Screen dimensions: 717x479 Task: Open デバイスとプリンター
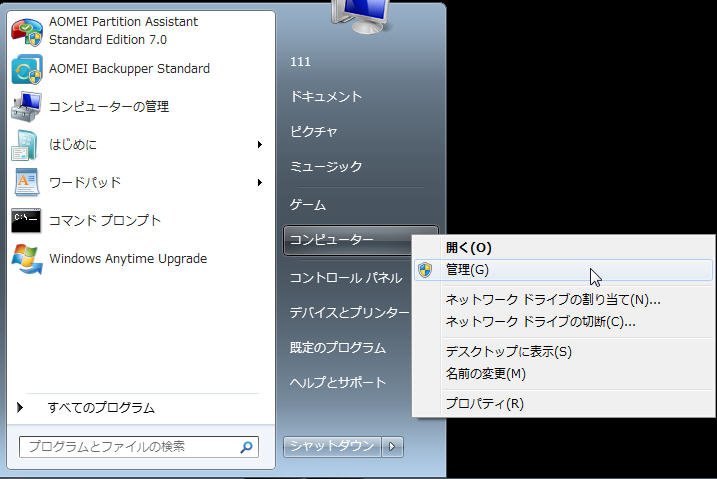(350, 313)
